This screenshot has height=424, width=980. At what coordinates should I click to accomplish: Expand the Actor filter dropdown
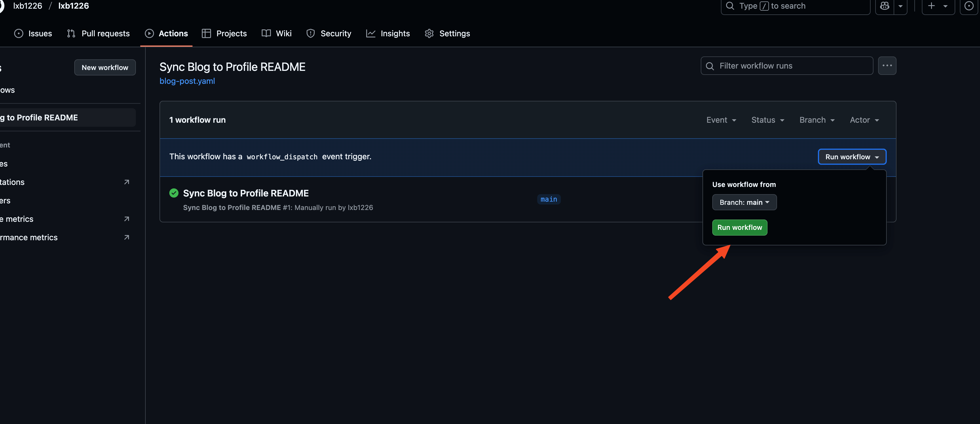[x=864, y=120]
